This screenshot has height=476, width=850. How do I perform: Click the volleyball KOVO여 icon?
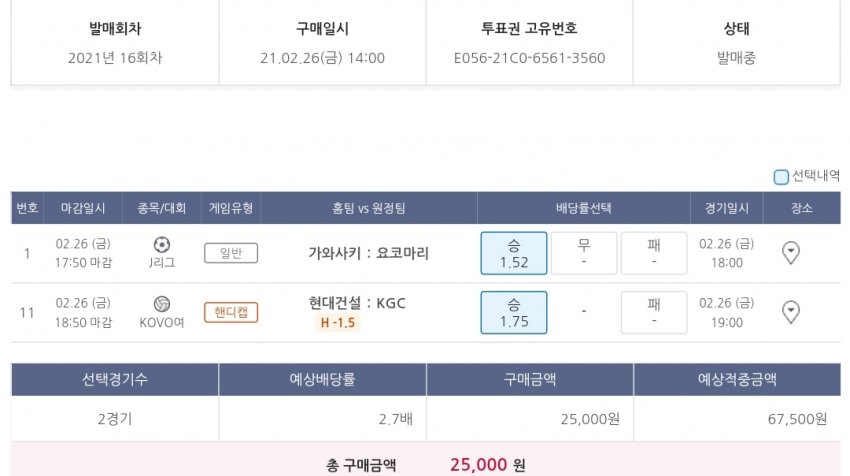tap(162, 303)
